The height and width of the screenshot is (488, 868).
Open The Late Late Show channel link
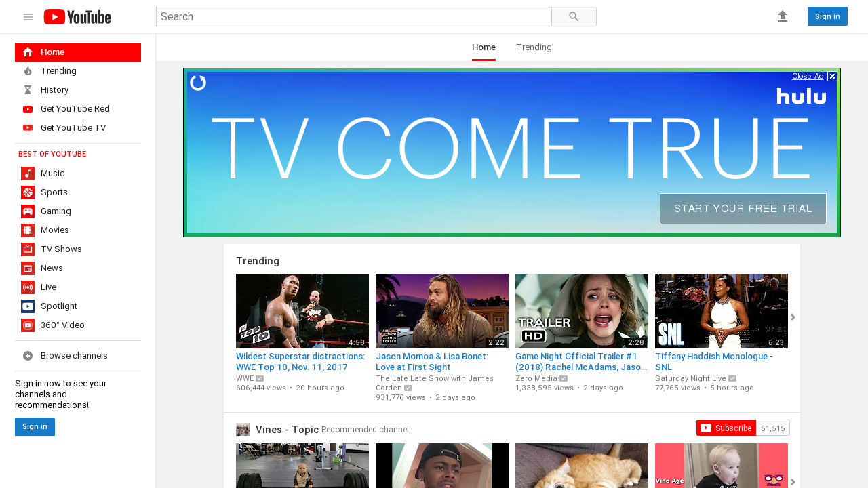[x=435, y=383]
